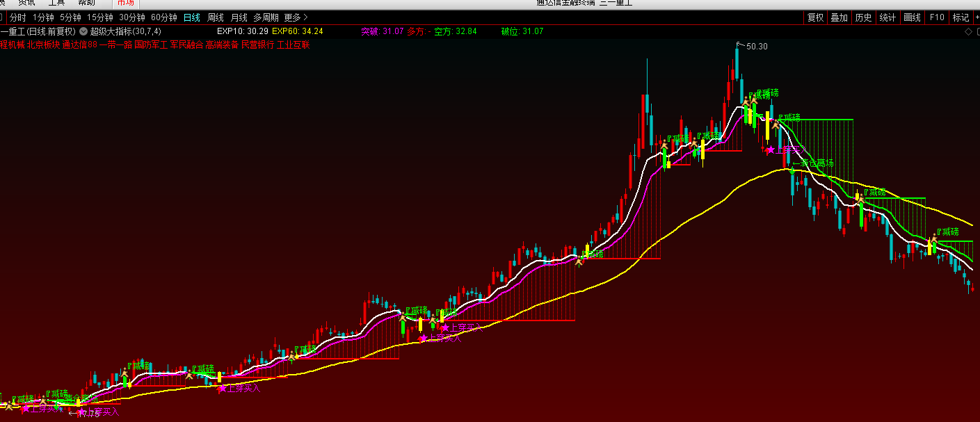This screenshot has height=422, width=980.
Task: Open the 民营银行 sector link
Action: coord(257,44)
